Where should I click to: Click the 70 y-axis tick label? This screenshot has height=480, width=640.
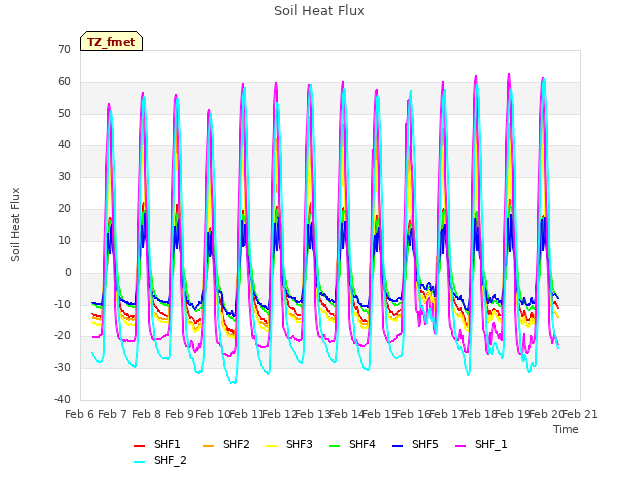[x=64, y=50]
